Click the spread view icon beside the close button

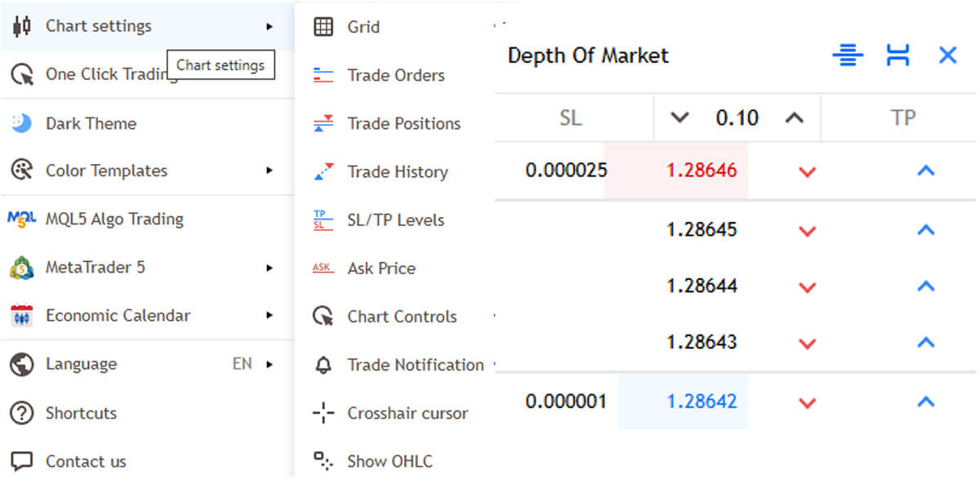[x=898, y=56]
